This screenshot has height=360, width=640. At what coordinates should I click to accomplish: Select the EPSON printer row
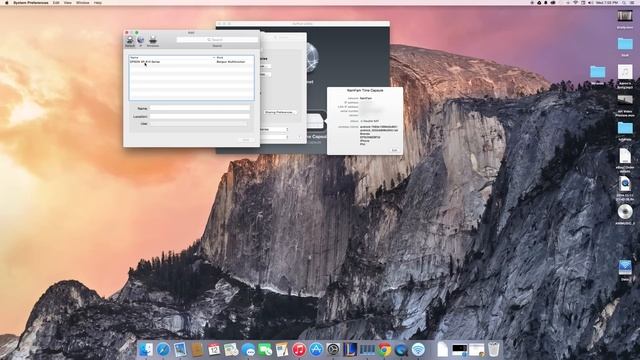pyautogui.click(x=191, y=62)
